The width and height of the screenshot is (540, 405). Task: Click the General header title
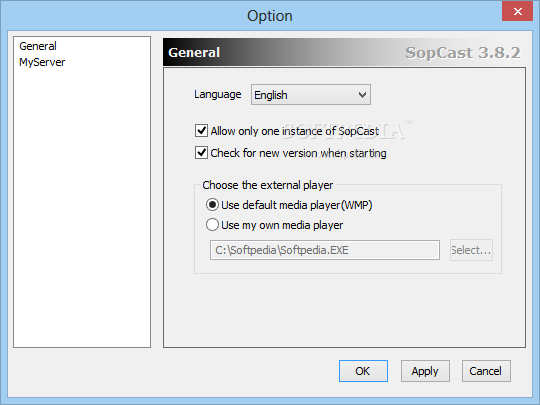click(x=194, y=53)
